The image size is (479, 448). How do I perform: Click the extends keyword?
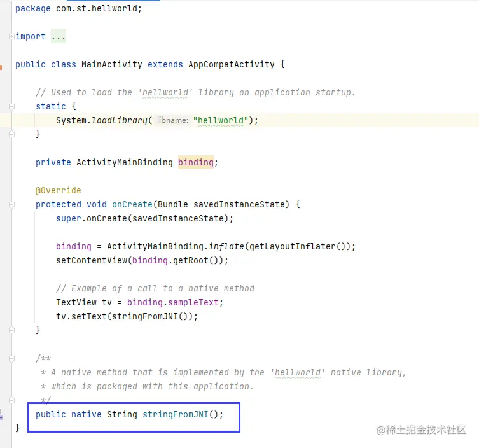point(165,64)
